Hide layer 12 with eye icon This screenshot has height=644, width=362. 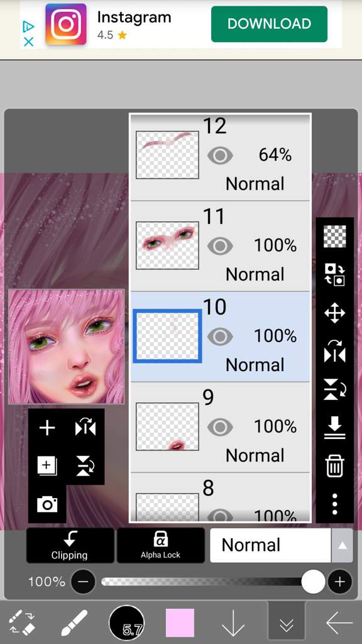[x=220, y=156]
